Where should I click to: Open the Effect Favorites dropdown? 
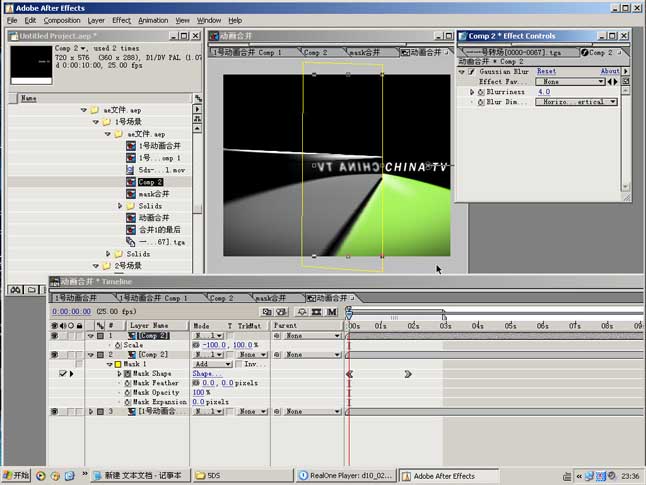click(x=570, y=82)
